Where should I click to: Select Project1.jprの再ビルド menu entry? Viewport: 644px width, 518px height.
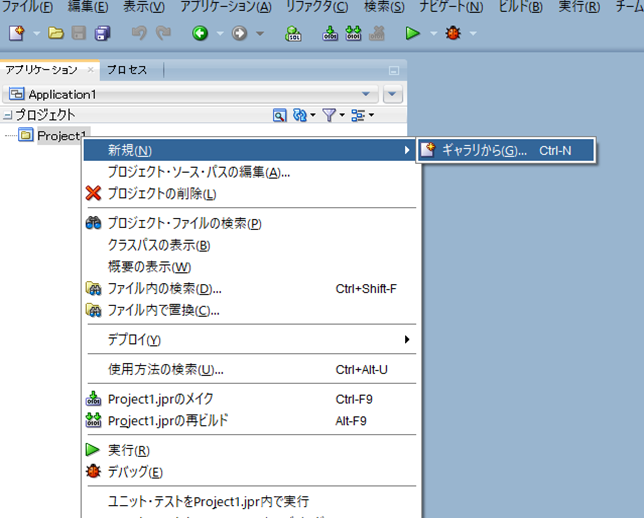(x=168, y=421)
